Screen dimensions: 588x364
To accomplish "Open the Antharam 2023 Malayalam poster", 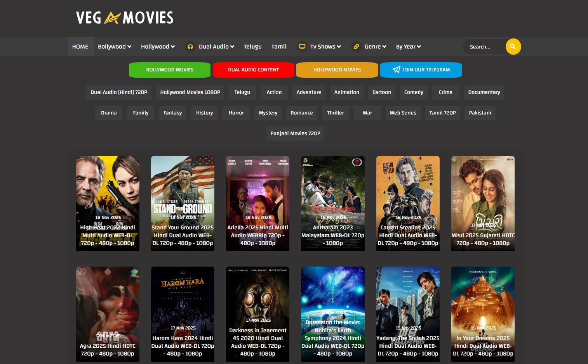I will (333, 203).
